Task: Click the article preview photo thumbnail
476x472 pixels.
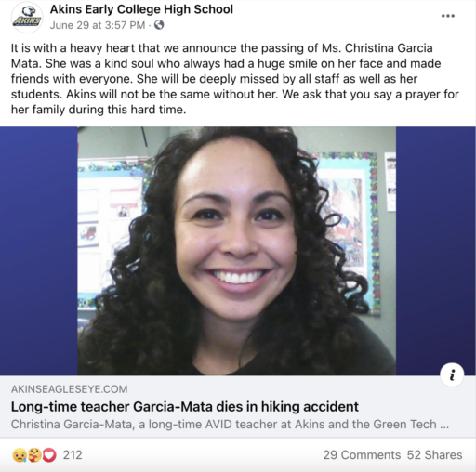Action: (x=236, y=251)
